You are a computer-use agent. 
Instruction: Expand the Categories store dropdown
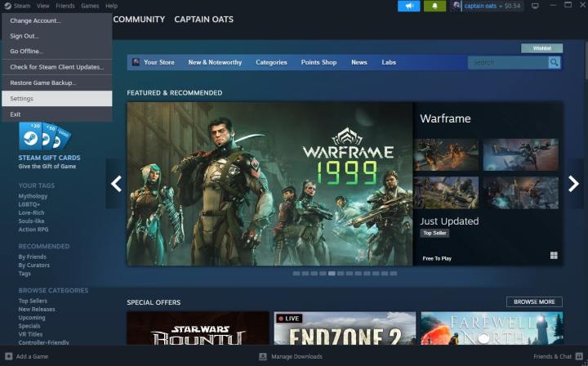pyautogui.click(x=271, y=62)
